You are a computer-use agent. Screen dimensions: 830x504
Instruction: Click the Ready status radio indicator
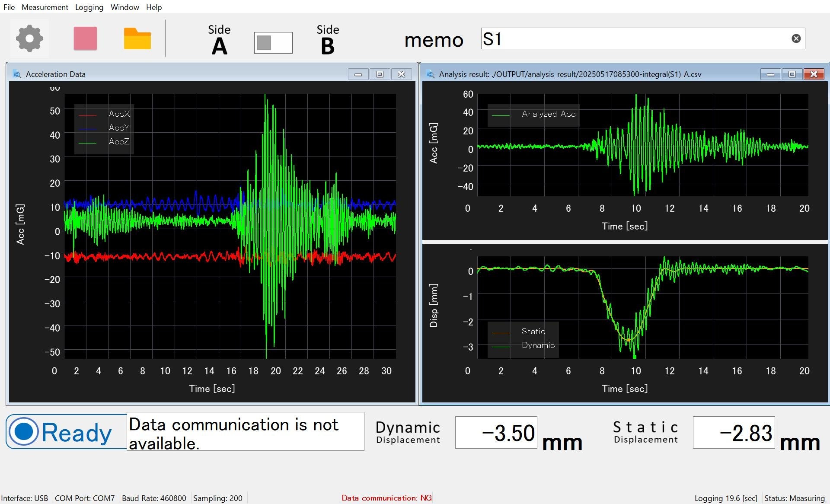(x=23, y=431)
